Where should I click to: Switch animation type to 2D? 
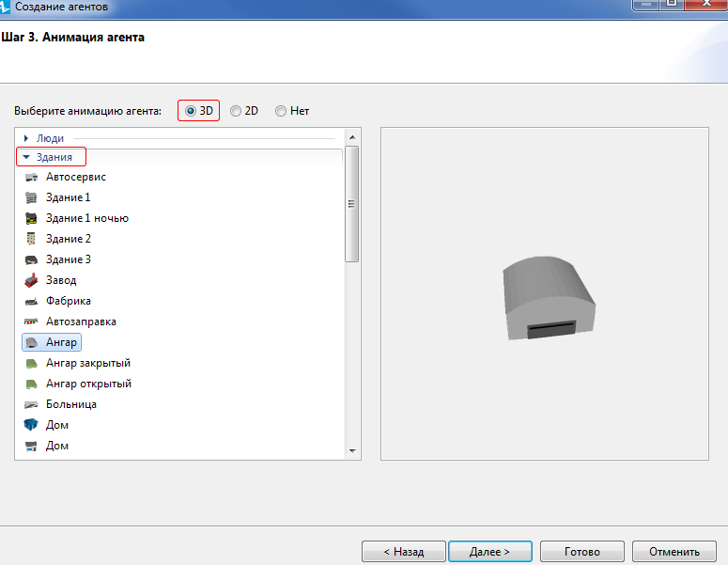pyautogui.click(x=236, y=111)
